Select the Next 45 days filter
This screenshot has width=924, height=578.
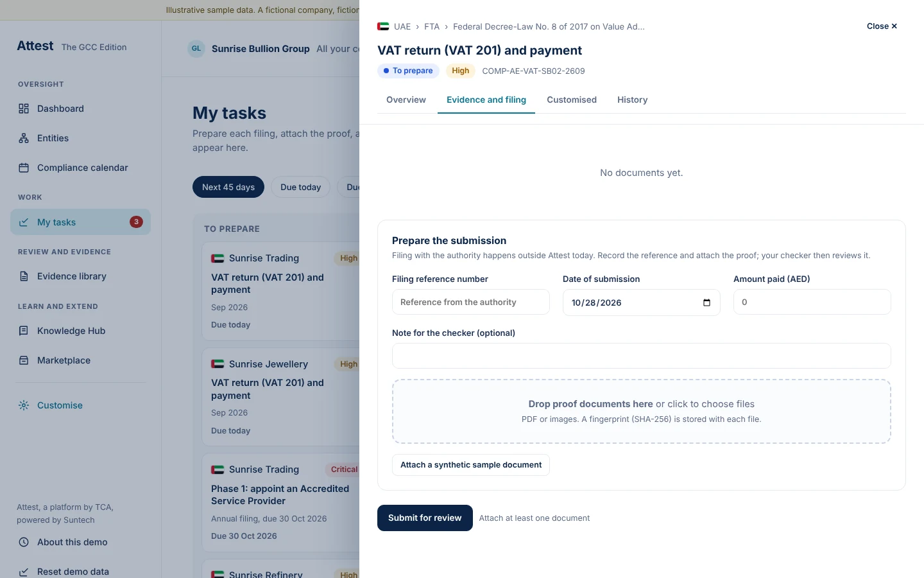pyautogui.click(x=228, y=187)
